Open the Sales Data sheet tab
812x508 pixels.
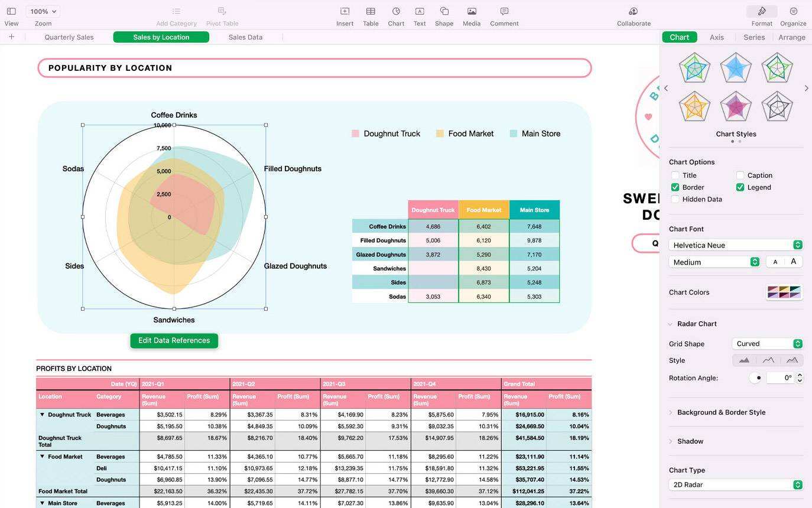[245, 37]
